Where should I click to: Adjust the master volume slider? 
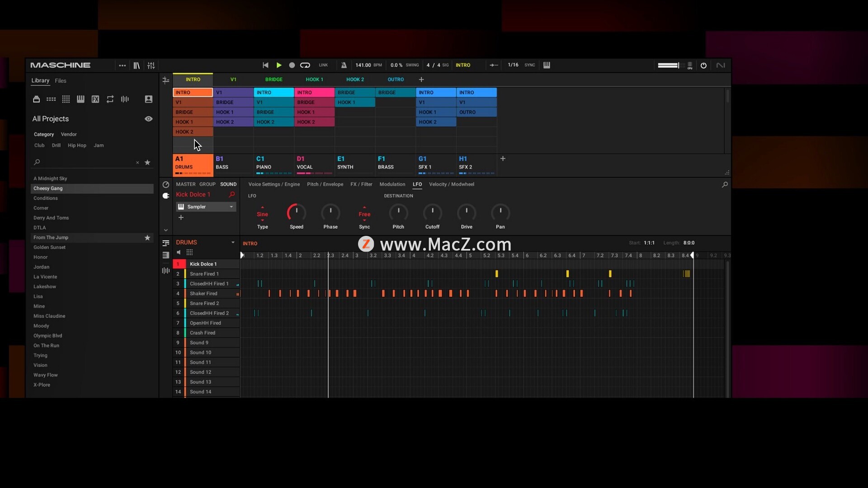(668, 66)
